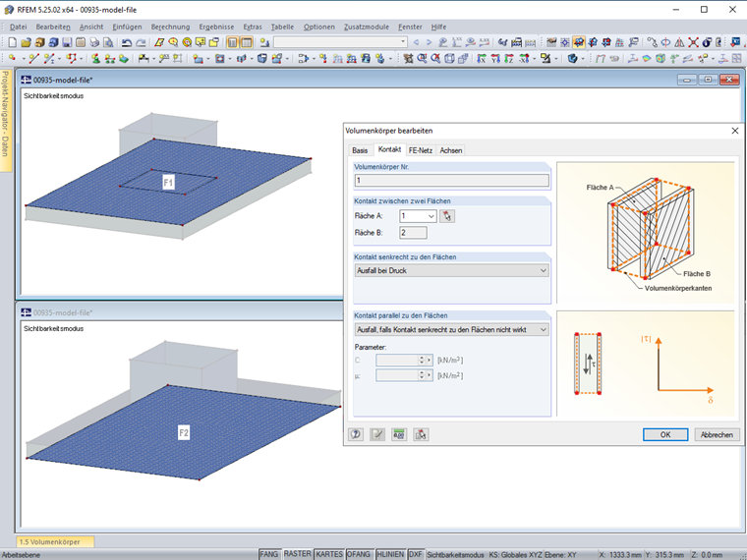This screenshot has width=747, height=560.
Task: Toggle RASTER grid in status bar
Action: pos(297,554)
